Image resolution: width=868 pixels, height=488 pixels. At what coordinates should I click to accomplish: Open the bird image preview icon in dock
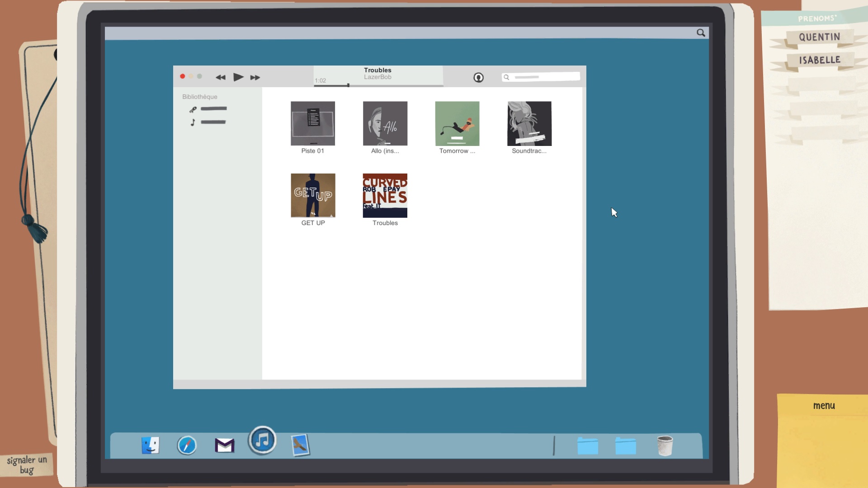[300, 446]
